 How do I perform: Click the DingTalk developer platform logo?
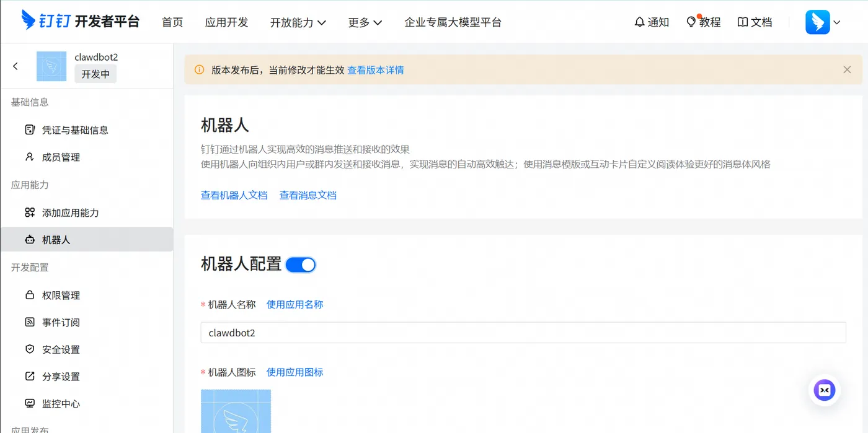click(x=81, y=20)
